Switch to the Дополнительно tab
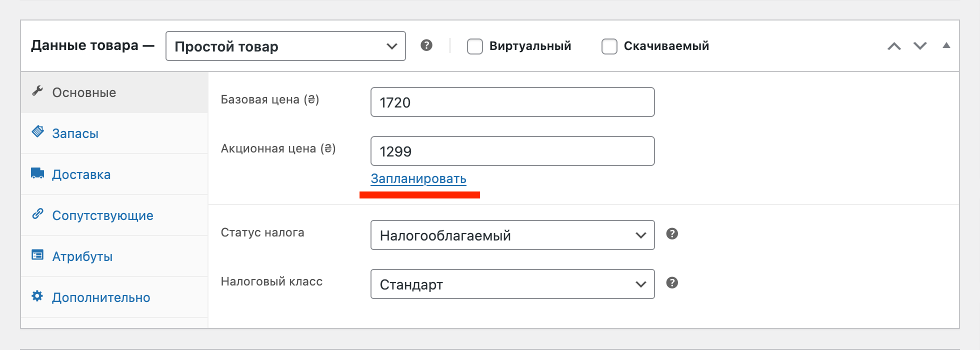The image size is (980, 350). tap(114, 297)
